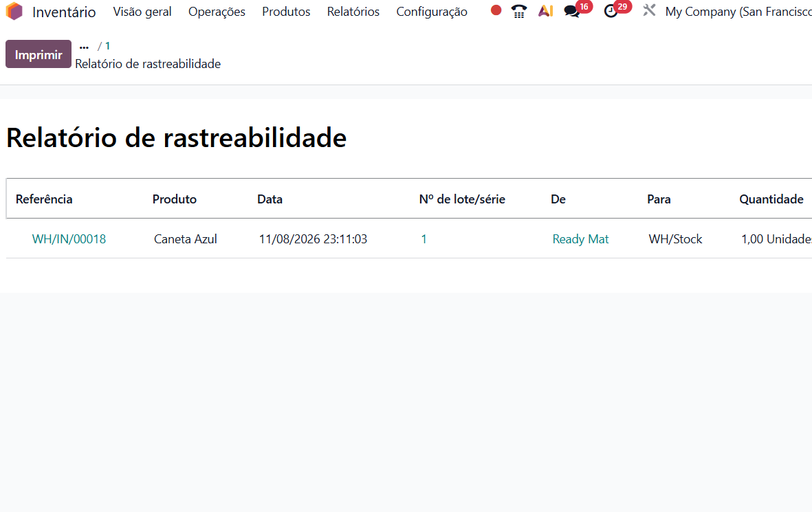Screen dimensions: 812x512
Task: Open the debug tools wrench icon
Action: tap(649, 10)
